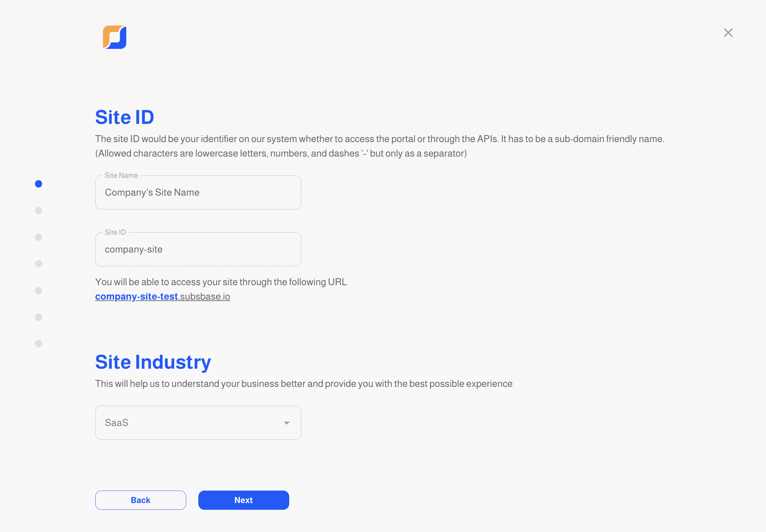Go back with the Back button
Image resolution: width=766 pixels, height=532 pixels.
coord(141,500)
